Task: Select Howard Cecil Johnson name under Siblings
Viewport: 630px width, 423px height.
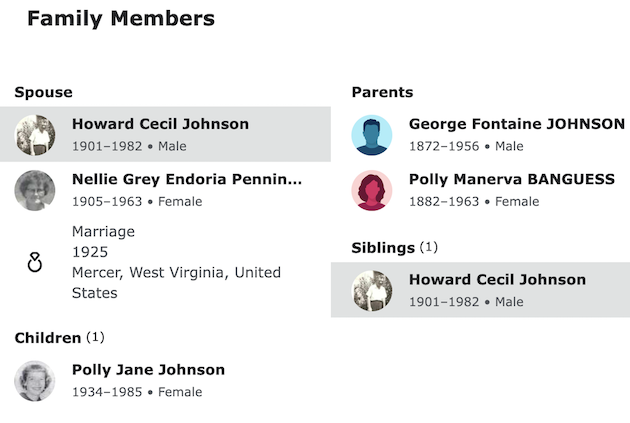Action: pyautogui.click(x=497, y=279)
